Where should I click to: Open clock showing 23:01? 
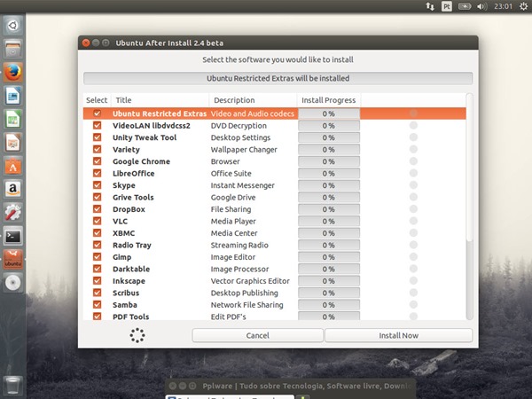click(x=503, y=6)
